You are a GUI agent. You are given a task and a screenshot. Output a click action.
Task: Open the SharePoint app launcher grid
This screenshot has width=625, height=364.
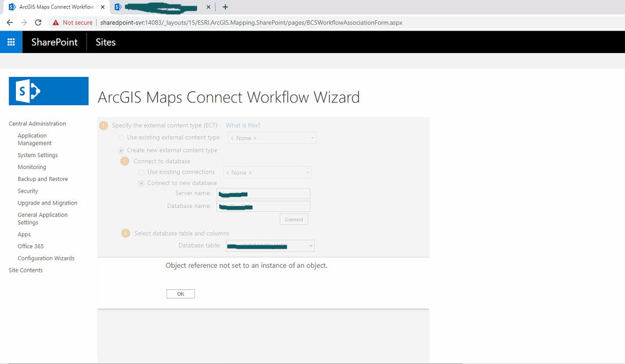11,42
